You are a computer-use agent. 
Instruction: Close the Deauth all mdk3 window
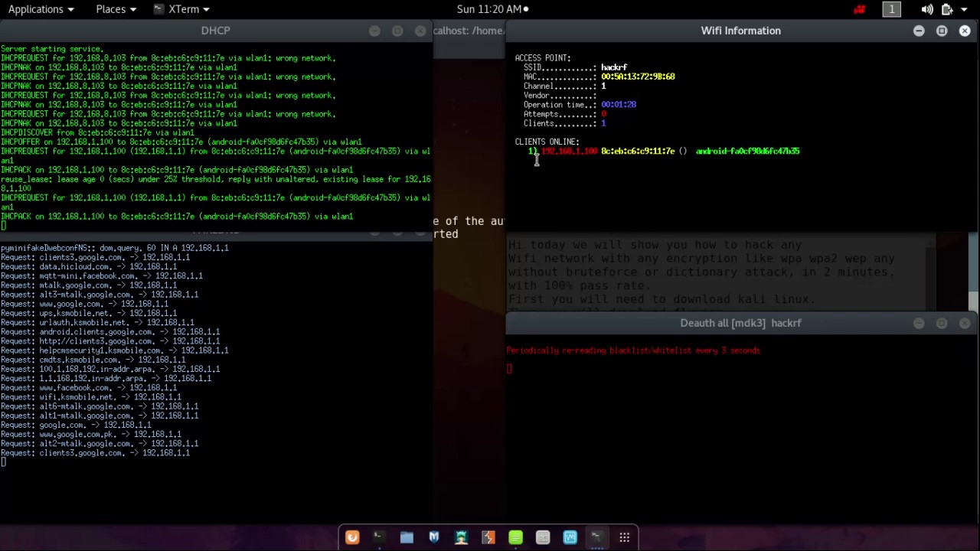(965, 323)
